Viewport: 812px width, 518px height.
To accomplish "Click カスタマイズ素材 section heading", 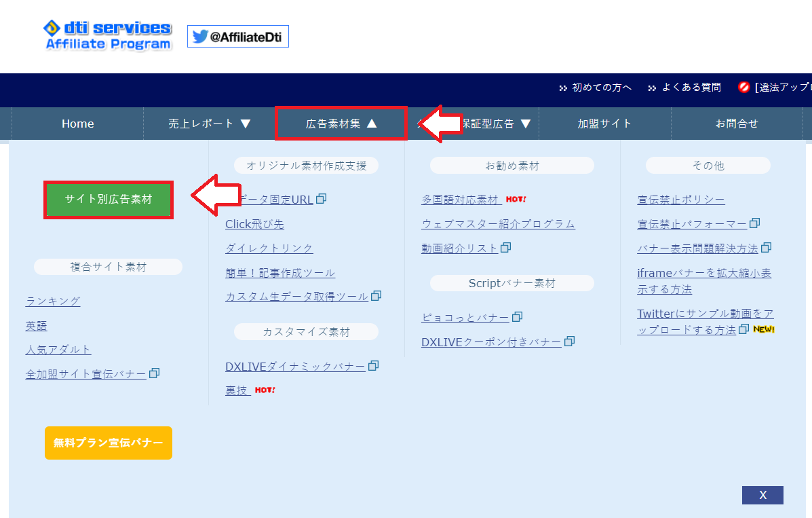I will coord(306,332).
